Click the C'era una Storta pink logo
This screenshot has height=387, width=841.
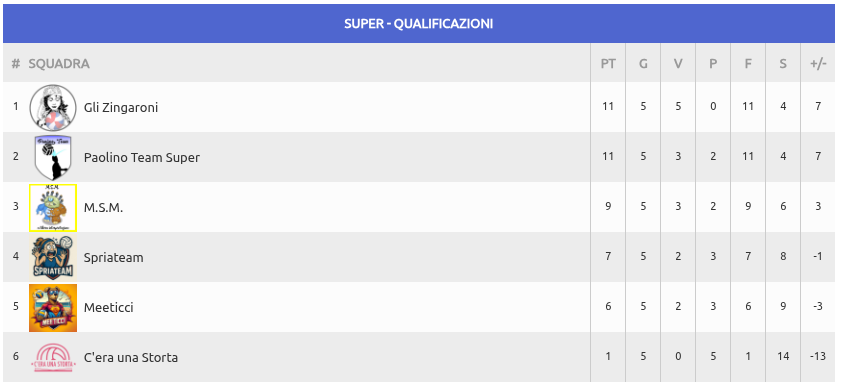tap(53, 358)
